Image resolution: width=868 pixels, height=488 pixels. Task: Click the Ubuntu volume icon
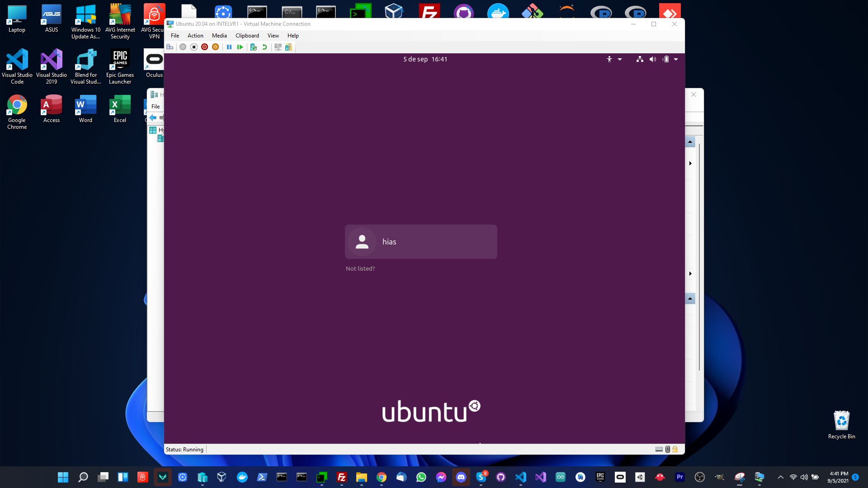pyautogui.click(x=653, y=59)
